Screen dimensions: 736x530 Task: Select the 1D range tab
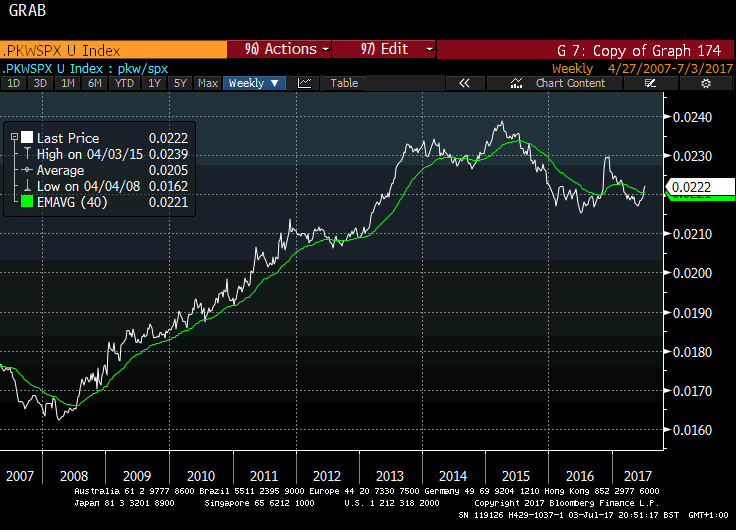14,83
